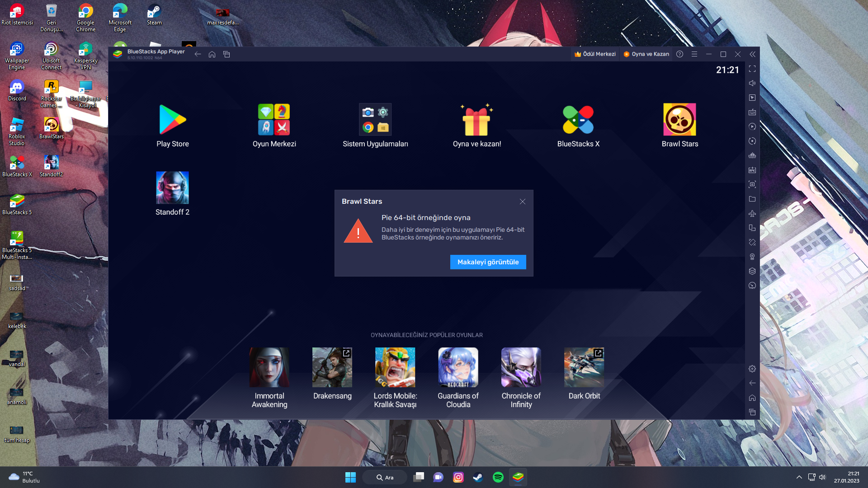Open the sidebar media folder icon
Screen dimensions: 868x488
(x=752, y=199)
